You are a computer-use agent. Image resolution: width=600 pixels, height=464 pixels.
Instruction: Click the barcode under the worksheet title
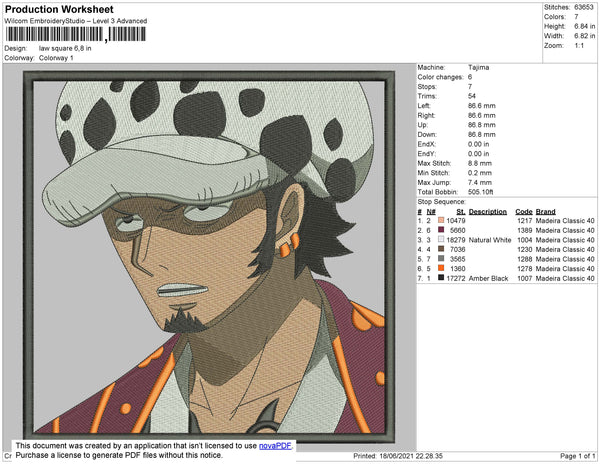coord(76,34)
